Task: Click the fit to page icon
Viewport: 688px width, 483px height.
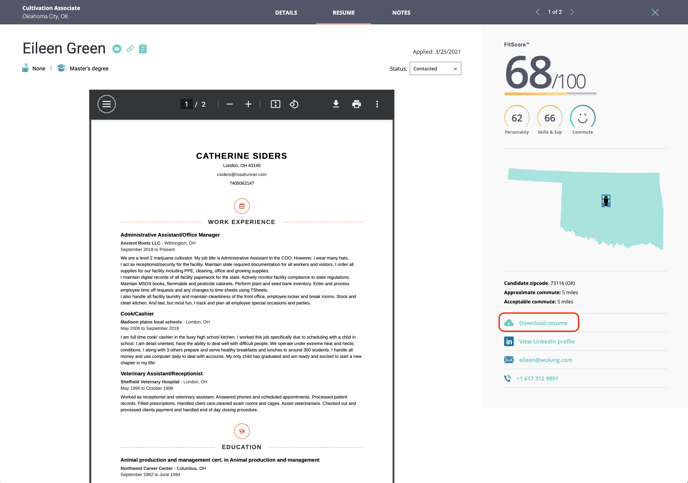Action: click(275, 104)
